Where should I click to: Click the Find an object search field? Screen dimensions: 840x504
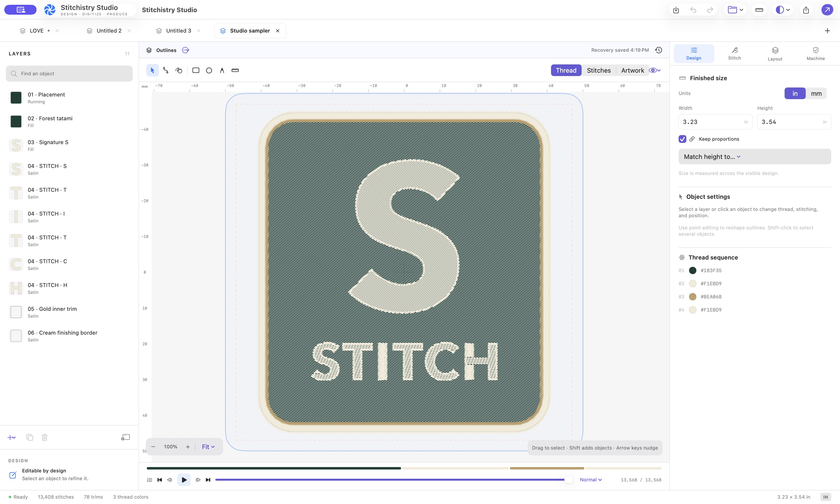pyautogui.click(x=69, y=74)
